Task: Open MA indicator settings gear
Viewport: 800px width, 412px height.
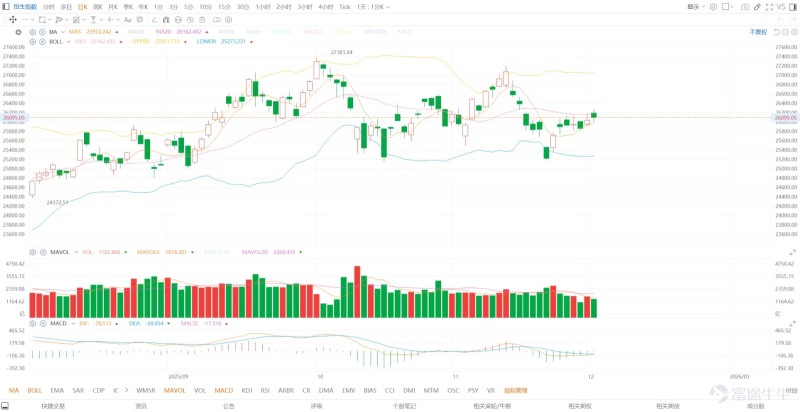Action: point(33,32)
